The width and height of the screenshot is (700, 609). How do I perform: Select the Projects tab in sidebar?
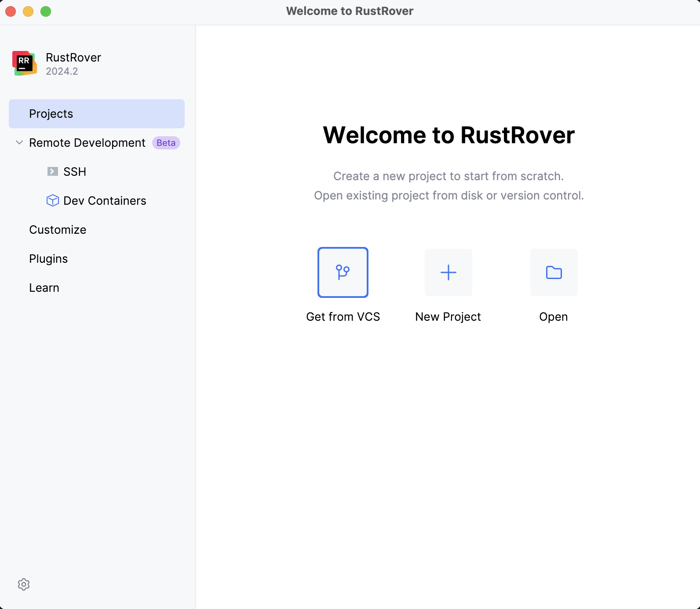tap(96, 114)
